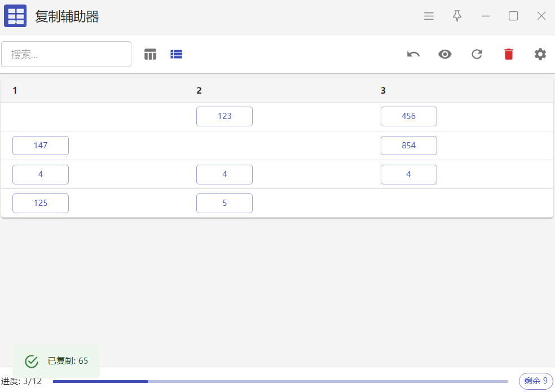Copy the value 456 button
555x392 pixels.
coord(408,116)
